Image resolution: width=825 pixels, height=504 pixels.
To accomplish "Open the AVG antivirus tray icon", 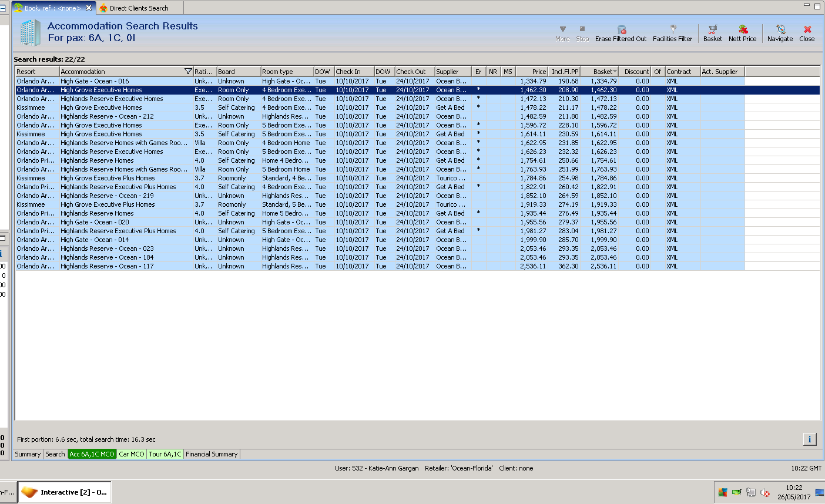I will pyautogui.click(x=723, y=492).
